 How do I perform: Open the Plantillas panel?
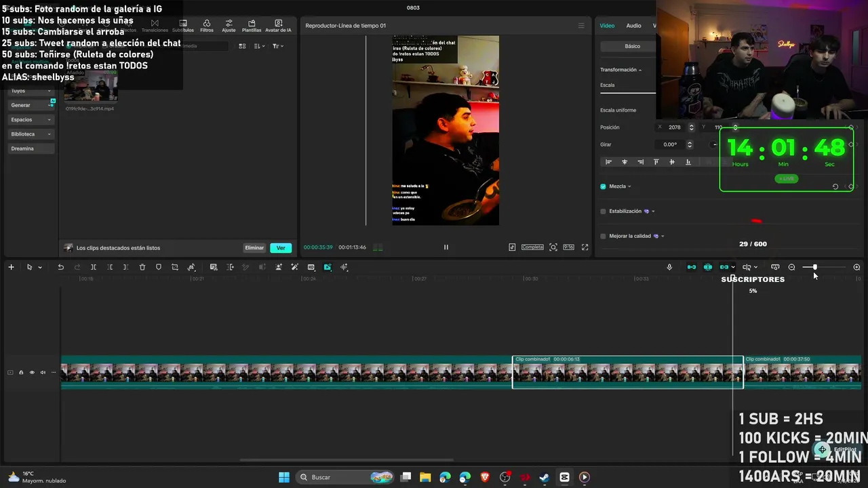252,26
